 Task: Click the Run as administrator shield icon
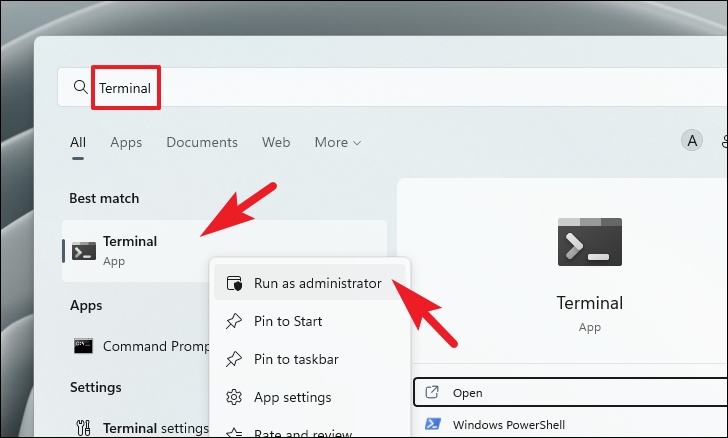click(234, 283)
